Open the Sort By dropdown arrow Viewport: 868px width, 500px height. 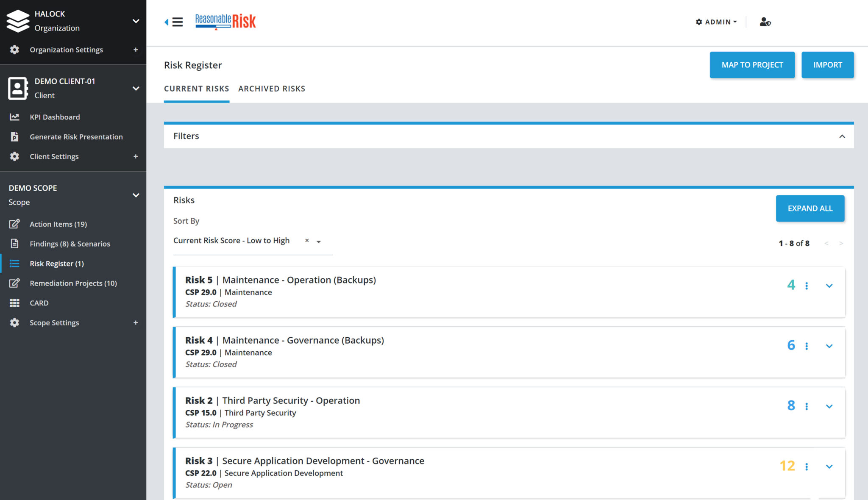tap(319, 242)
